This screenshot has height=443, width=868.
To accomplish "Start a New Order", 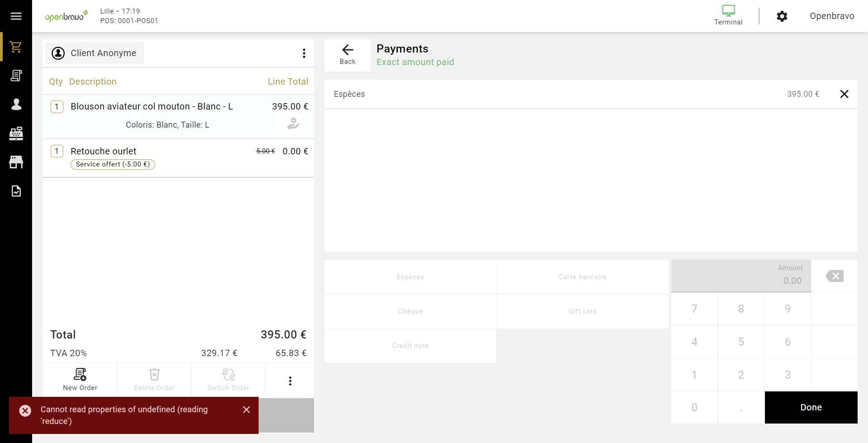I will (x=80, y=380).
